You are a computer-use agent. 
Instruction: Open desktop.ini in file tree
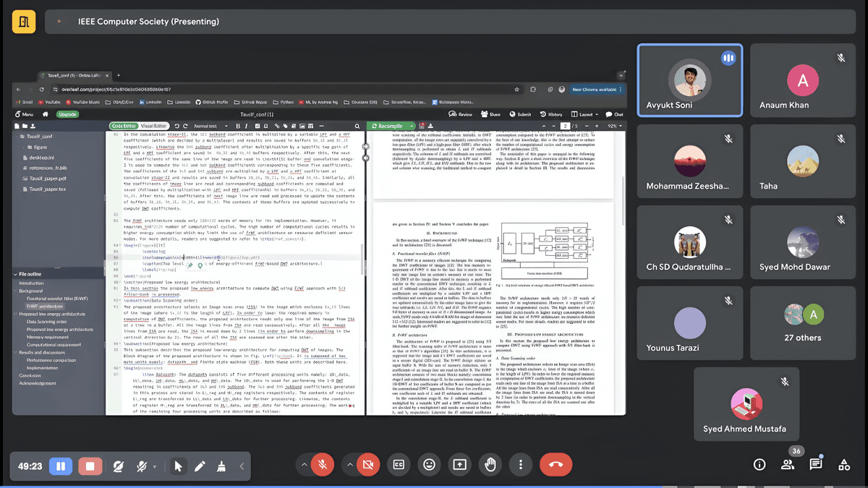(42, 157)
